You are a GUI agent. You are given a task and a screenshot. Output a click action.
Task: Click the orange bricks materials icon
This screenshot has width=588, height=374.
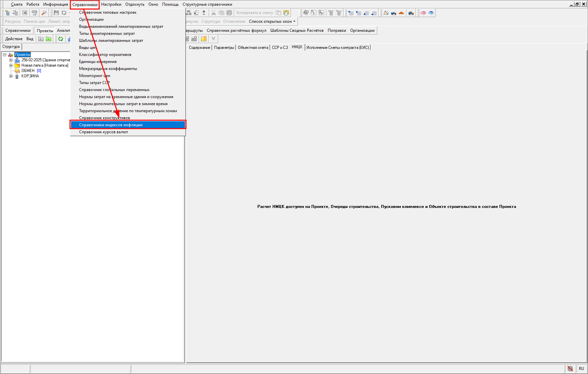pos(401,13)
